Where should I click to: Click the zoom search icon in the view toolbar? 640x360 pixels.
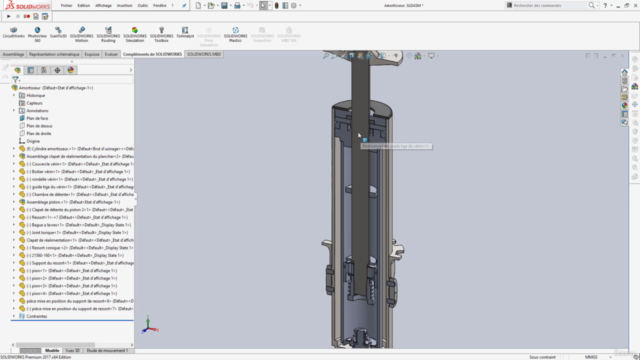(326, 56)
